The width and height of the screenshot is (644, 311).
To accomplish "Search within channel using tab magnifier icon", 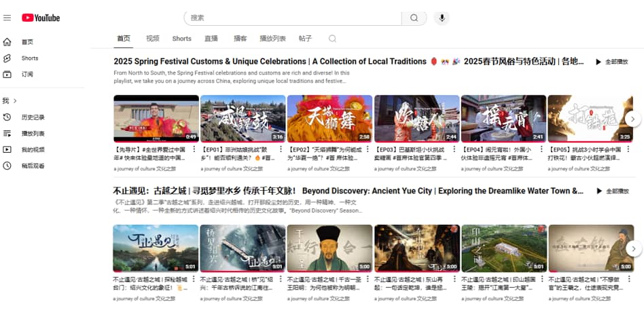I will point(332,39).
